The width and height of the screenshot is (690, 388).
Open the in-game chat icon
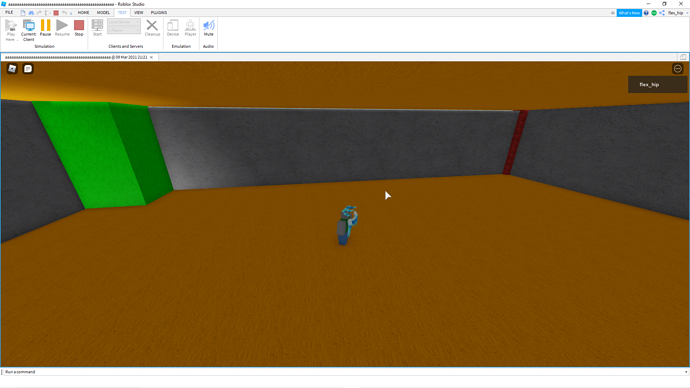[x=28, y=69]
